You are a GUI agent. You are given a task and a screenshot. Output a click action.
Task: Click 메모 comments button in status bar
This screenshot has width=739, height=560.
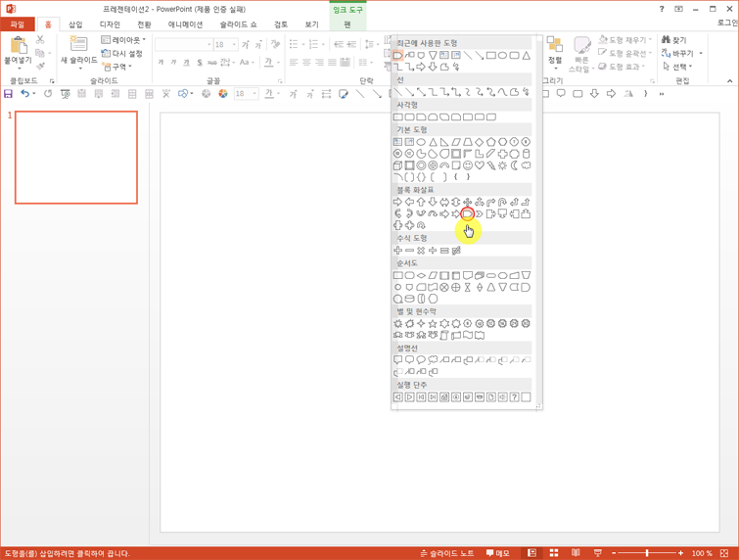click(x=497, y=553)
